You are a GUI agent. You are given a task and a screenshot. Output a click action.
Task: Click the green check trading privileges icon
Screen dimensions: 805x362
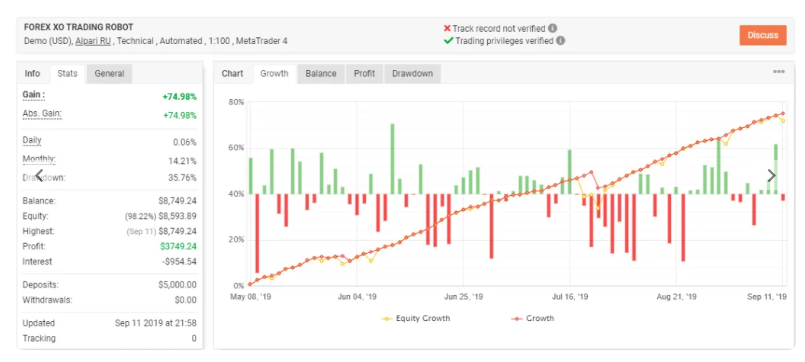(x=448, y=41)
